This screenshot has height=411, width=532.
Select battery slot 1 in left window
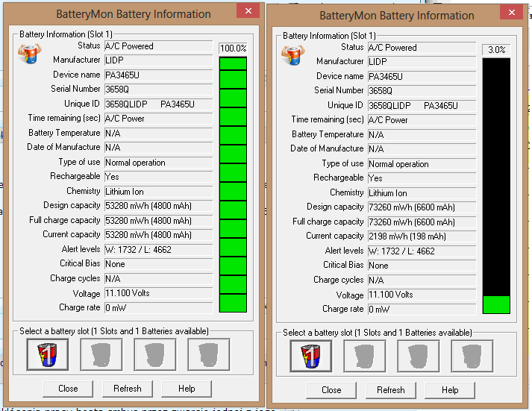pyautogui.click(x=48, y=354)
